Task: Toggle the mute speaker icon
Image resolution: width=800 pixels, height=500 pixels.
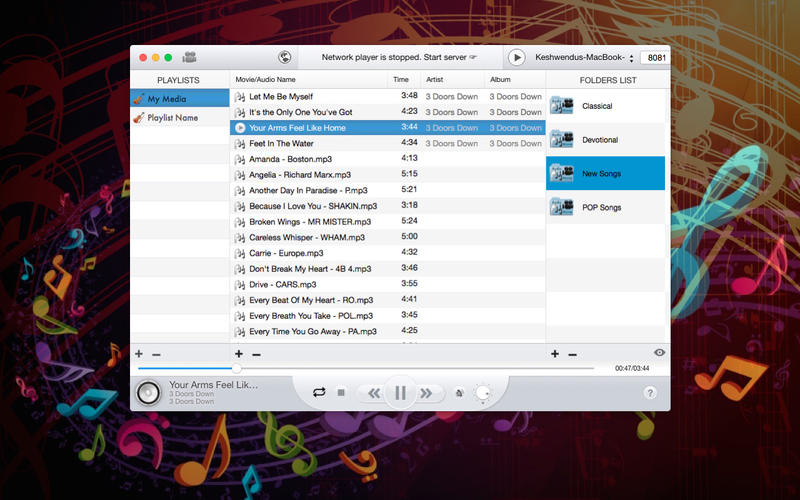Action: 459,393
